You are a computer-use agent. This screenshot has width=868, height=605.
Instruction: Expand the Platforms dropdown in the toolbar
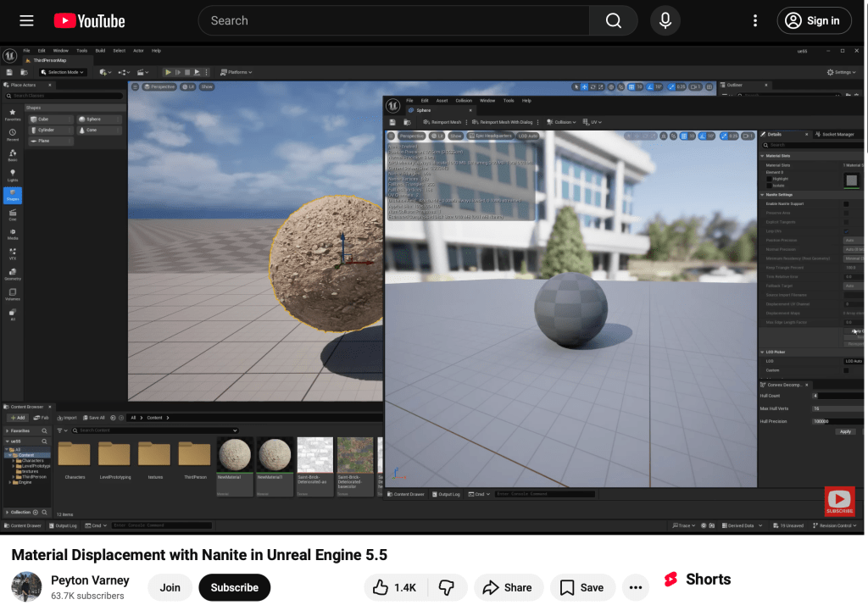tap(237, 72)
